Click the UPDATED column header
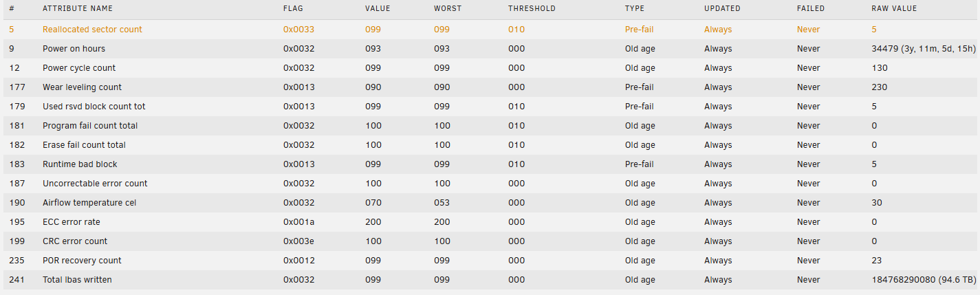This screenshot has height=295, width=980. [x=722, y=8]
